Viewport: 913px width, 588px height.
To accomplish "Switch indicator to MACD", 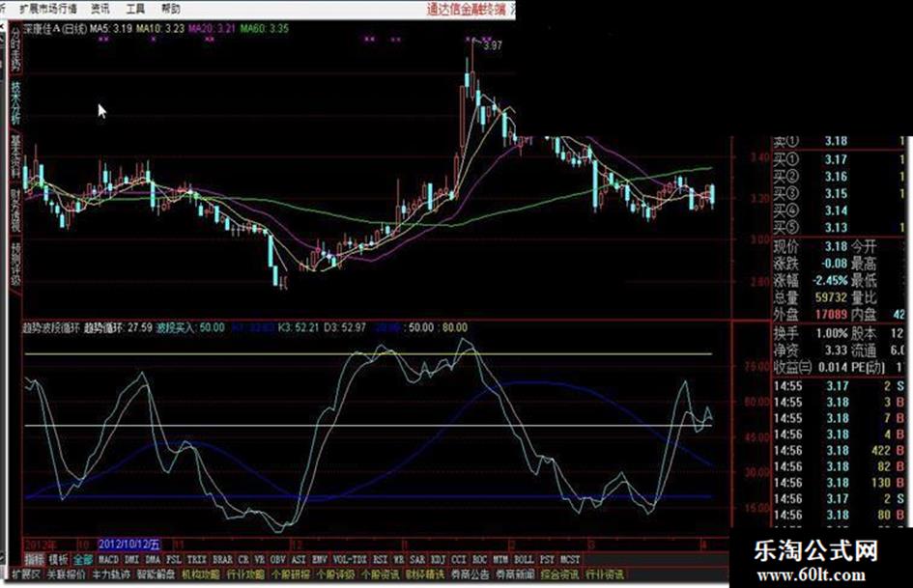I will pos(108,559).
